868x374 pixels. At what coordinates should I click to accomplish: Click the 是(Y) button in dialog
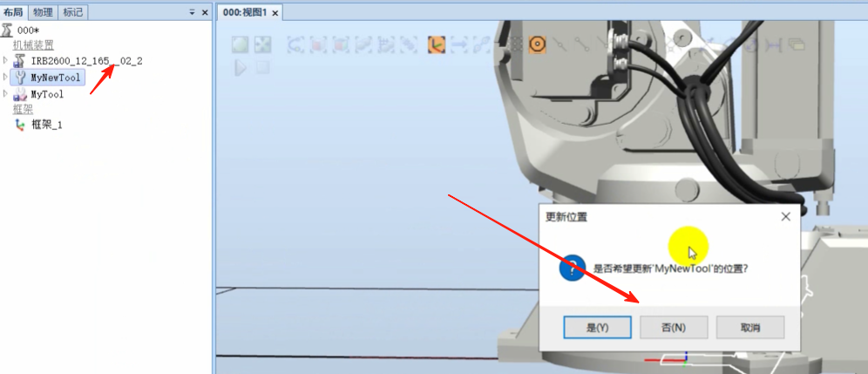point(597,328)
